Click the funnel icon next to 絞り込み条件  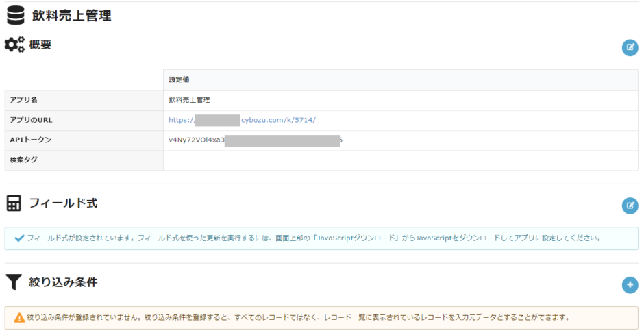tap(13, 282)
